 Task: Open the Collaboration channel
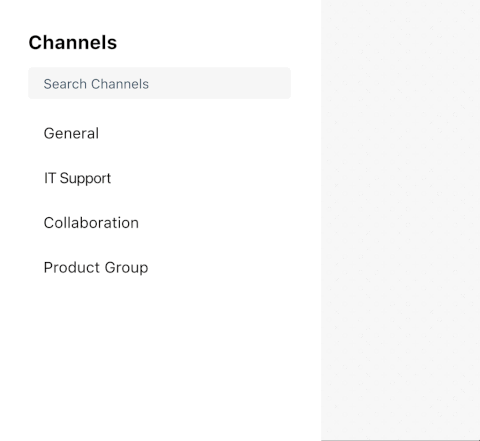point(159,223)
